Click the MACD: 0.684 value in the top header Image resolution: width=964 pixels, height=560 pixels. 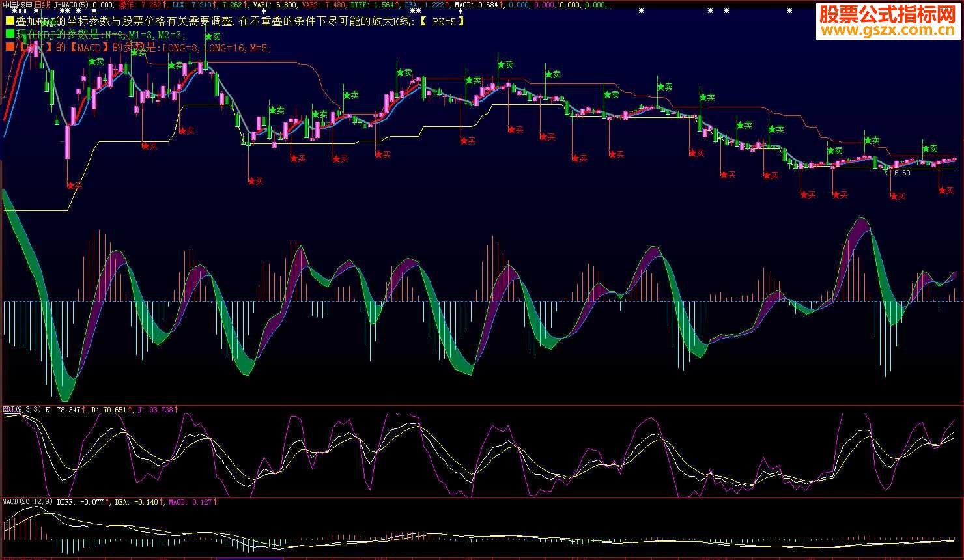click(479, 5)
